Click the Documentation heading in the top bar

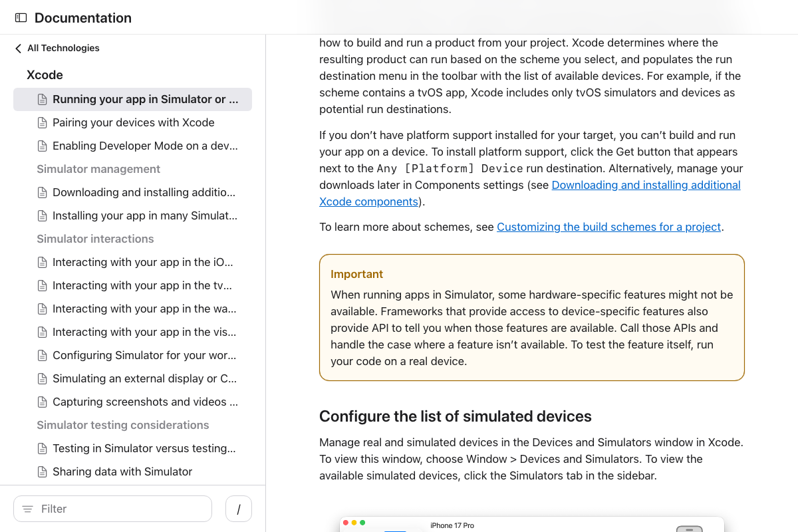tap(82, 18)
